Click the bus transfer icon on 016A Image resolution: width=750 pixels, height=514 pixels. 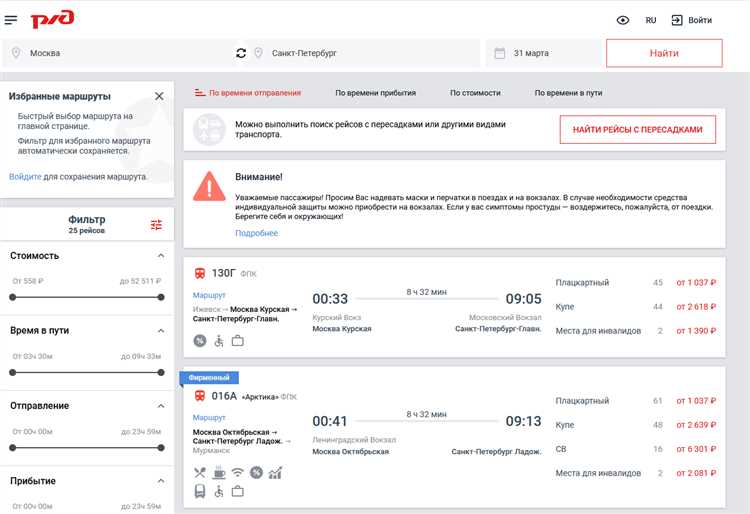[200, 491]
